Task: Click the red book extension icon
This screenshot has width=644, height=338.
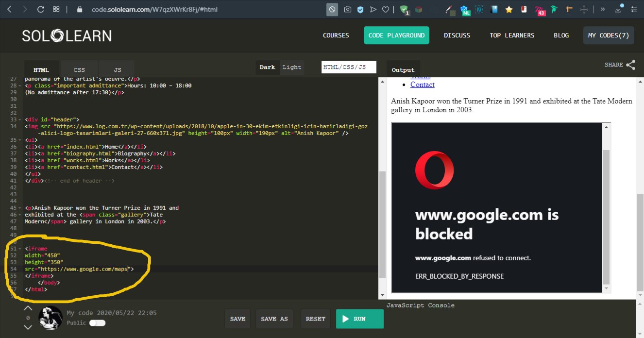Action: pyautogui.click(x=524, y=9)
